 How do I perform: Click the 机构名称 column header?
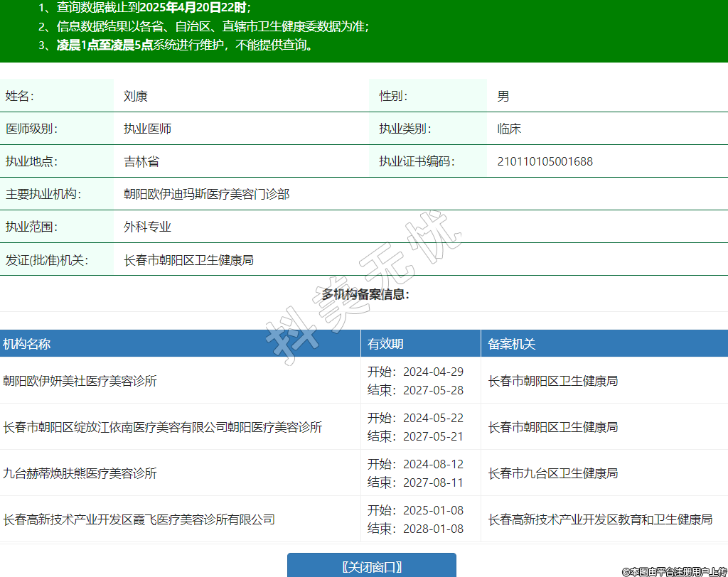[27, 344]
